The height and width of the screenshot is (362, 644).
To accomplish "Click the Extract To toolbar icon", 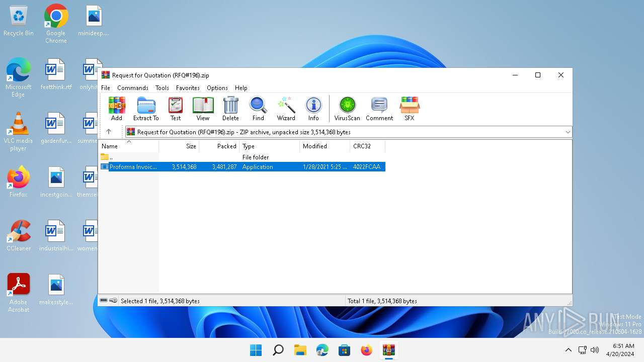I will 146,109.
